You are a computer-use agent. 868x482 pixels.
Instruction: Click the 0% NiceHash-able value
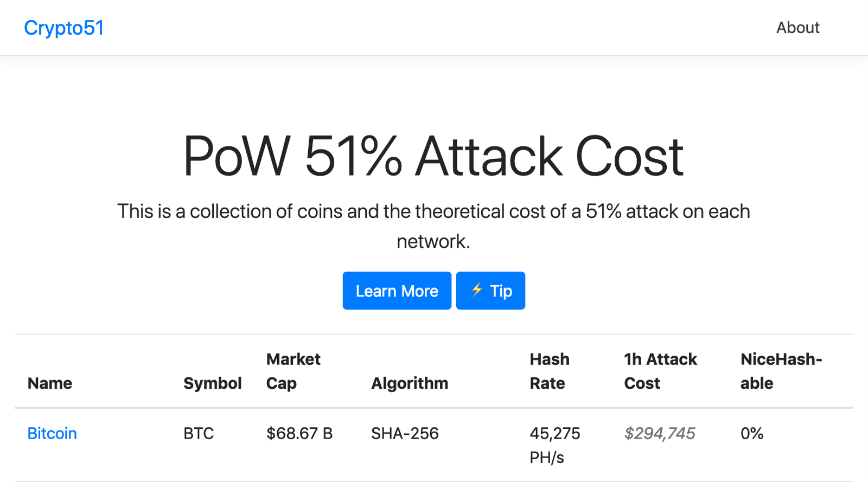(x=752, y=433)
